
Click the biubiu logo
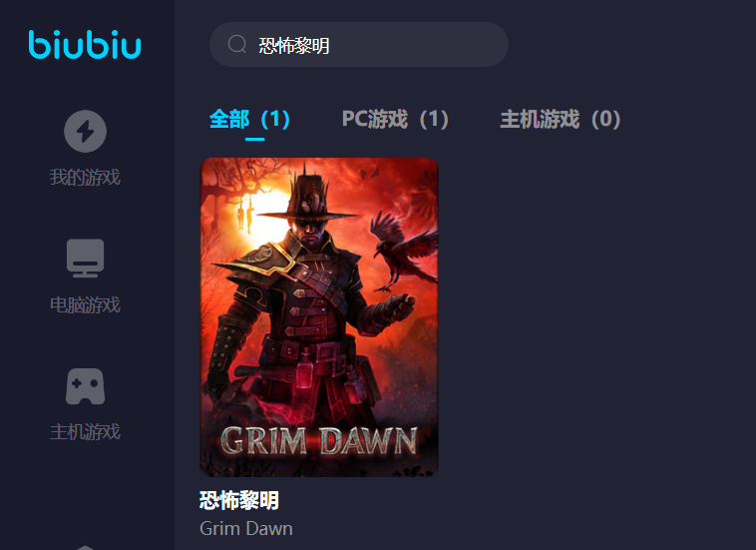tap(85, 45)
